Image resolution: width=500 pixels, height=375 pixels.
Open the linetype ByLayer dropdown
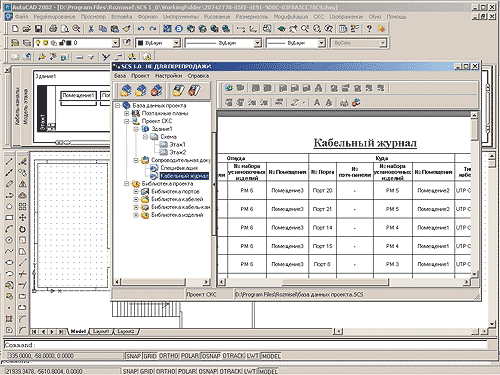pos(257,43)
